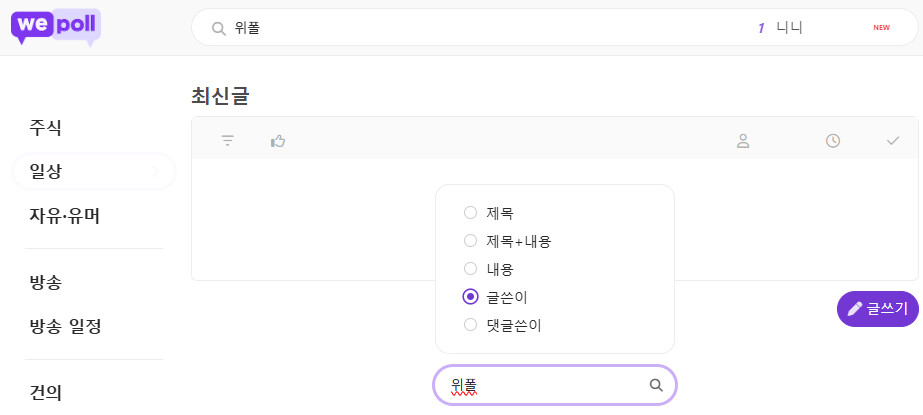Screen dimensions: 923x415
Task: Click the magnifier icon in top search bar
Action: [x=218, y=28]
